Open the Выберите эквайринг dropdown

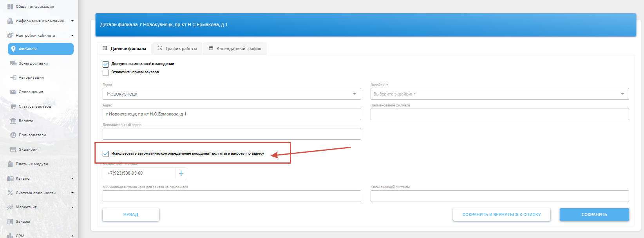[499, 94]
